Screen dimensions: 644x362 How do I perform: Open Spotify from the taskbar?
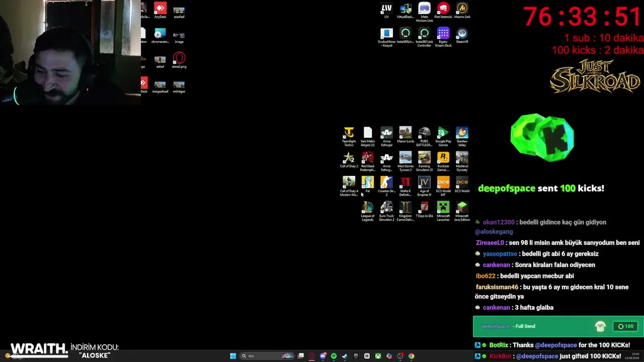(334, 356)
